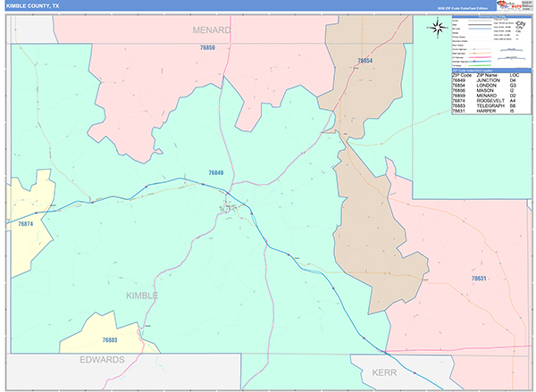Click TELEGRAPH row in ZIP index table
Screen dimensions: 536x392
[491, 106]
